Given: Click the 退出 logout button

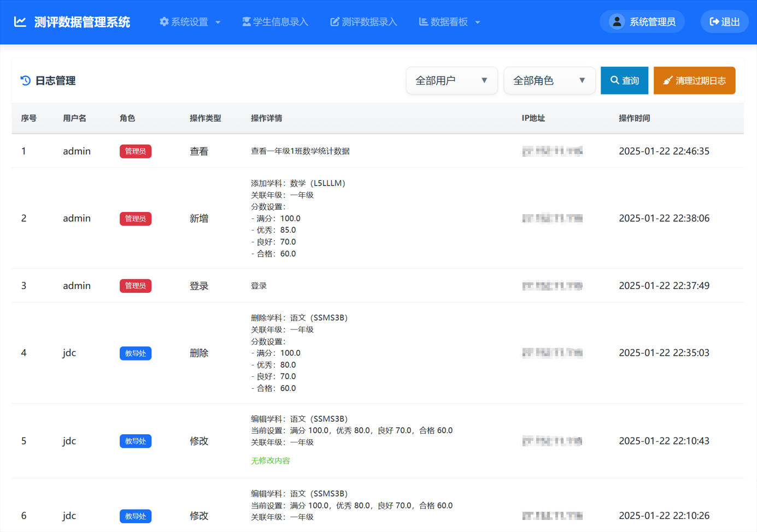Looking at the screenshot, I should [724, 21].
